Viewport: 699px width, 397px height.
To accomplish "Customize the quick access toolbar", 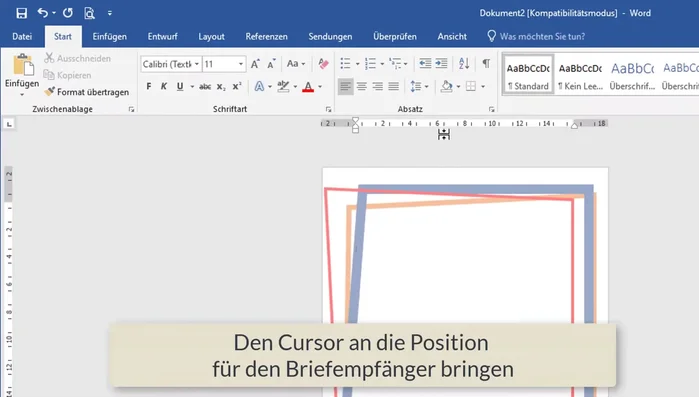I will point(110,13).
